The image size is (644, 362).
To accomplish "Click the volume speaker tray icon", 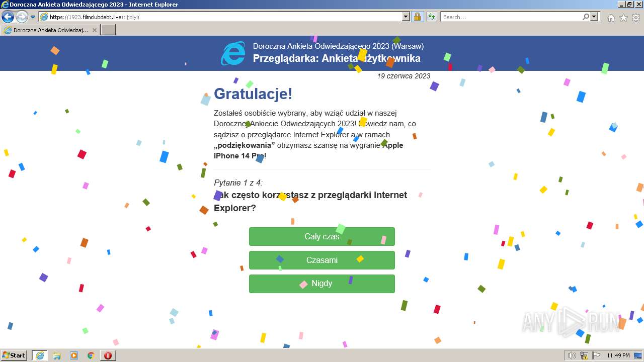I will pos(572,355).
